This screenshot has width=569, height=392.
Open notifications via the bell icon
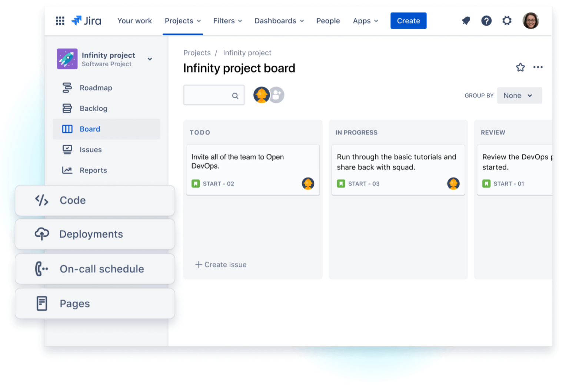[x=466, y=21]
